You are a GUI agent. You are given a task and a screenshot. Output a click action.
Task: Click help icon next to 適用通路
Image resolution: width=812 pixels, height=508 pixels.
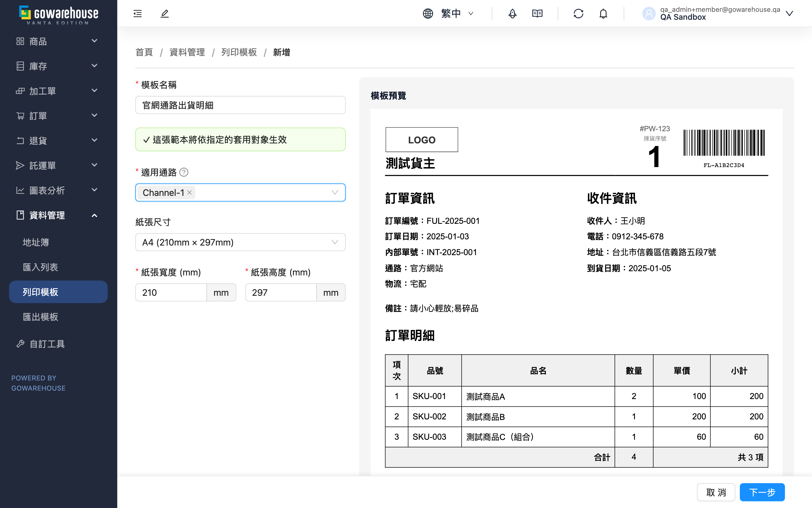point(184,172)
